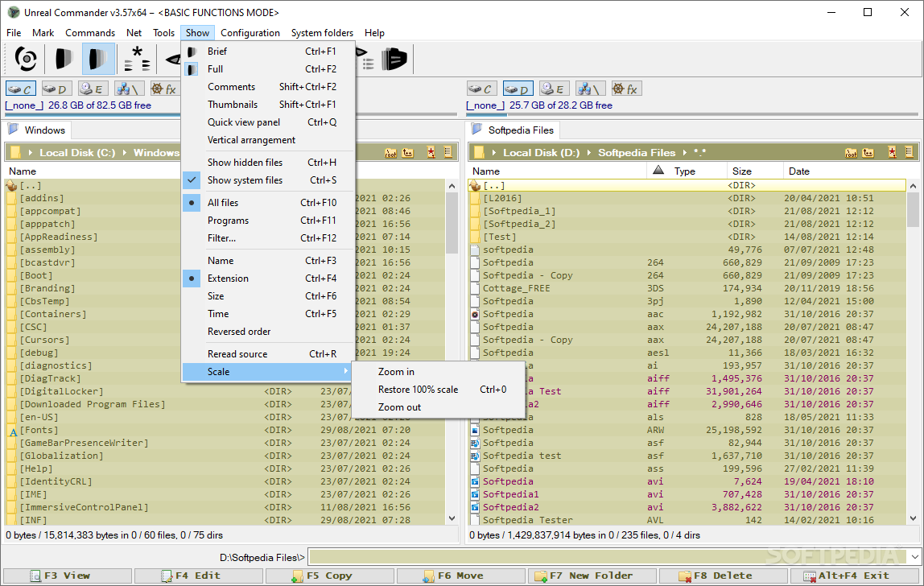This screenshot has width=924, height=586.
Task: Toggle Reversed order sorting
Action: [x=268, y=332]
